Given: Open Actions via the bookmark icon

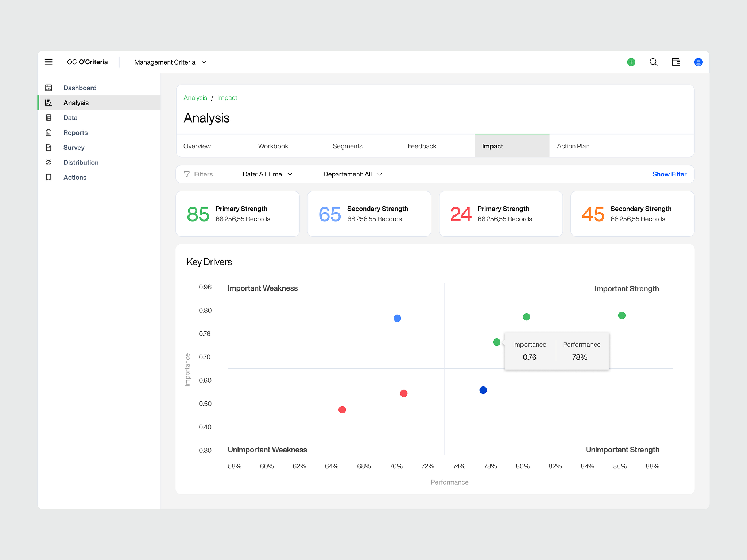Looking at the screenshot, I should tap(49, 177).
